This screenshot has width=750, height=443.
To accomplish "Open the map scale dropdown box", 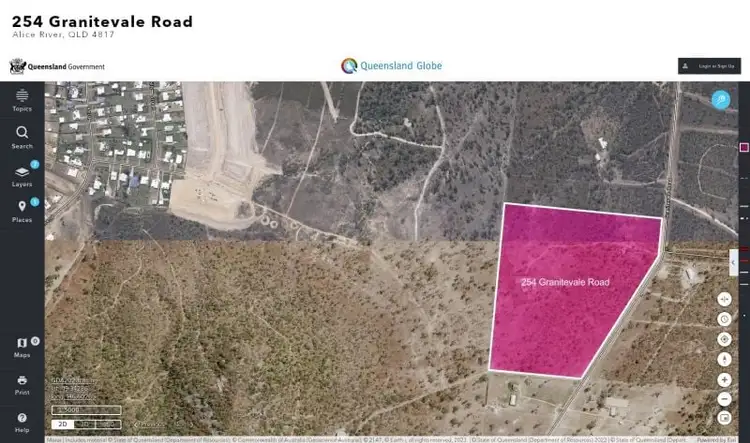I will coord(86,410).
